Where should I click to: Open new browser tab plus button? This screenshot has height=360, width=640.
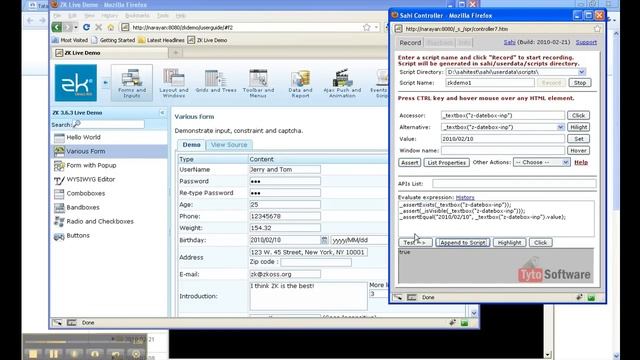point(176,53)
